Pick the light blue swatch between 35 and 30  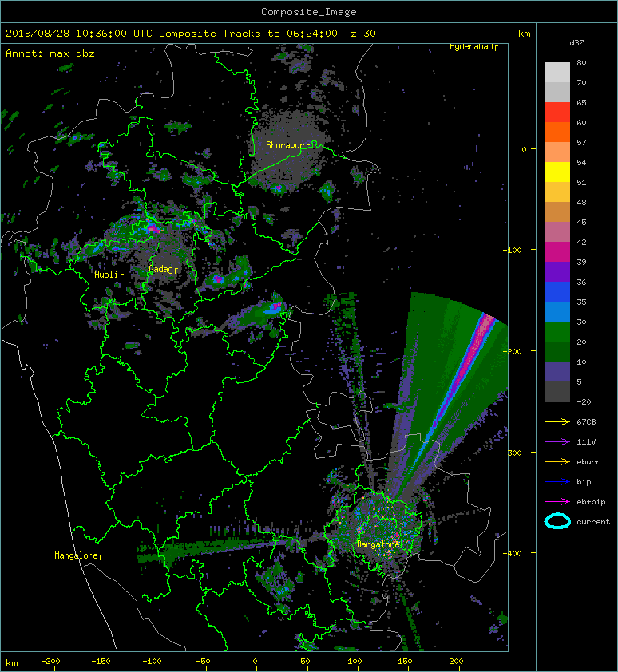click(x=557, y=311)
